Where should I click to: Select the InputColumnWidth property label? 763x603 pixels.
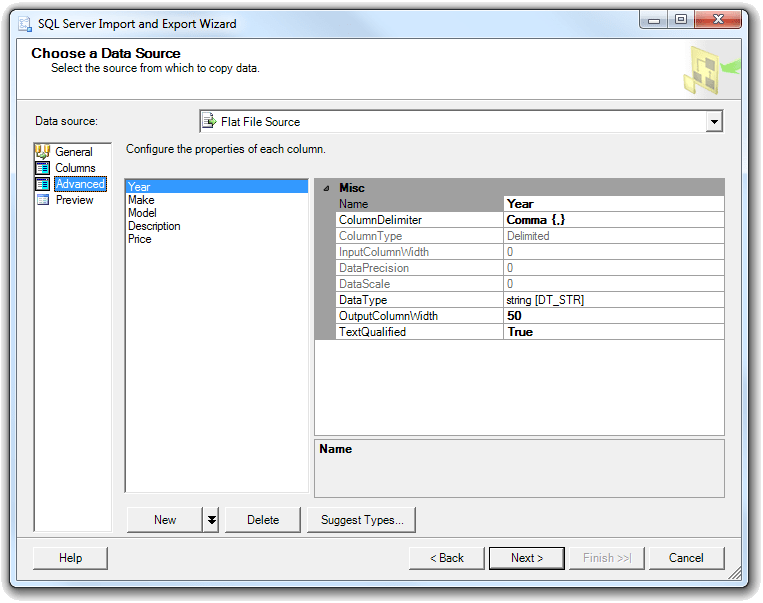384,252
